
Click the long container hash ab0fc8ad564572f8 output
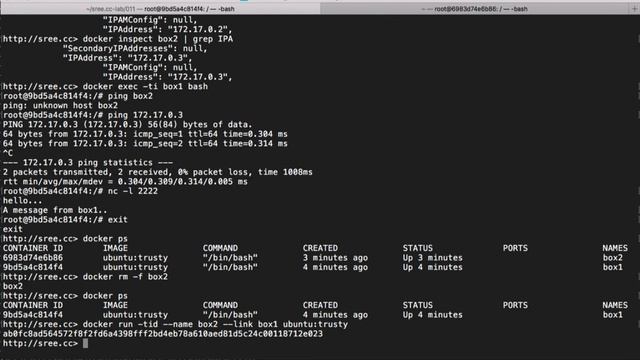coord(162,334)
